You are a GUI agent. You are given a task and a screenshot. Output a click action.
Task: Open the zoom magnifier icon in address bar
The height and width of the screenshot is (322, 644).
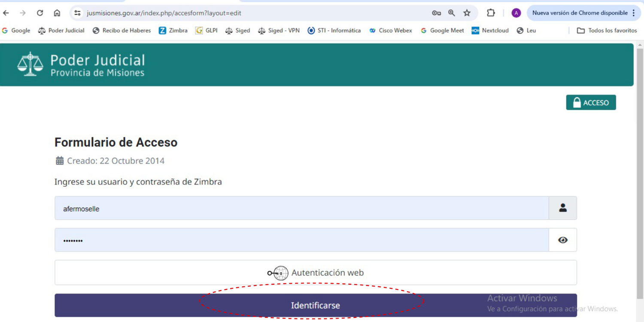coord(452,13)
